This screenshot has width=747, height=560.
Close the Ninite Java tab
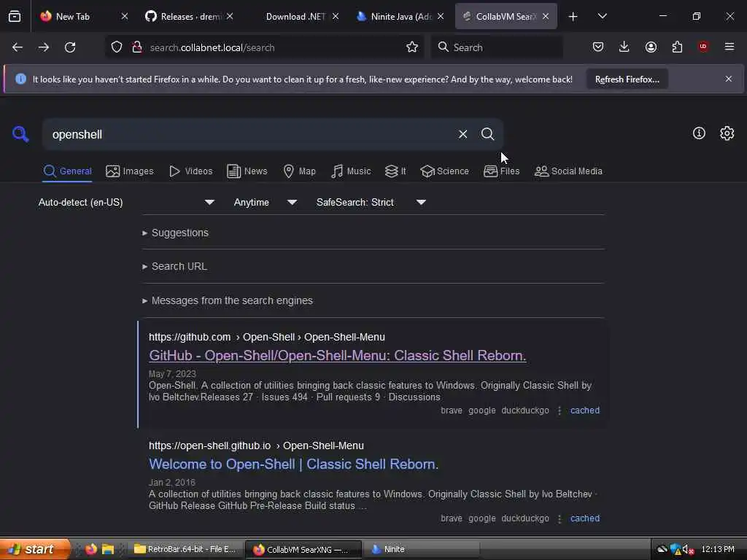coord(441,16)
